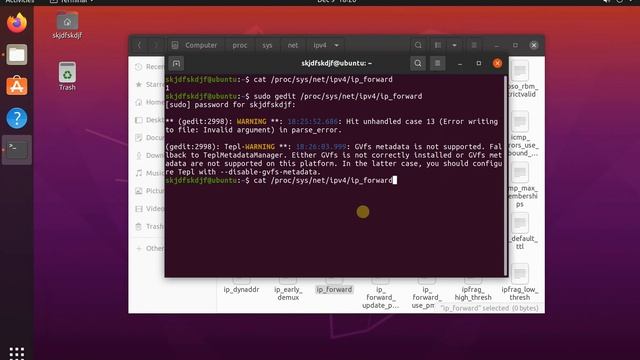Select ip_forward_use_pm file

[x=426, y=297]
